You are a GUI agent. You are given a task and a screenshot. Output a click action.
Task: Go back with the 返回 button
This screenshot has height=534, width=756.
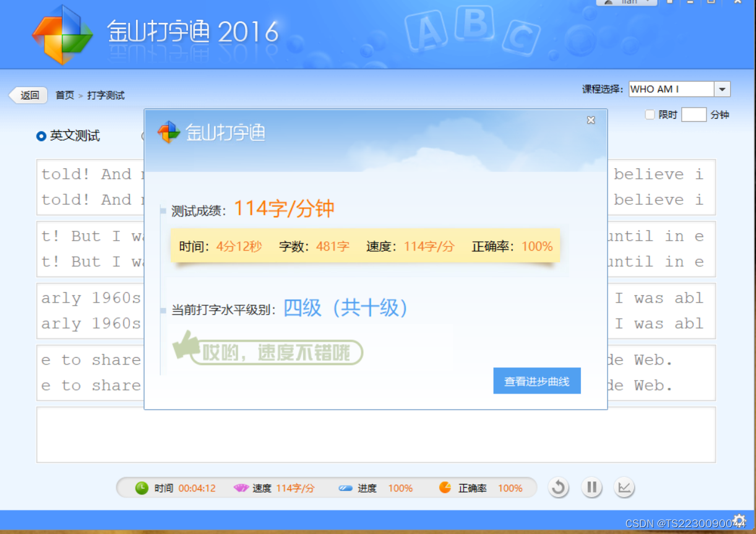click(x=28, y=95)
